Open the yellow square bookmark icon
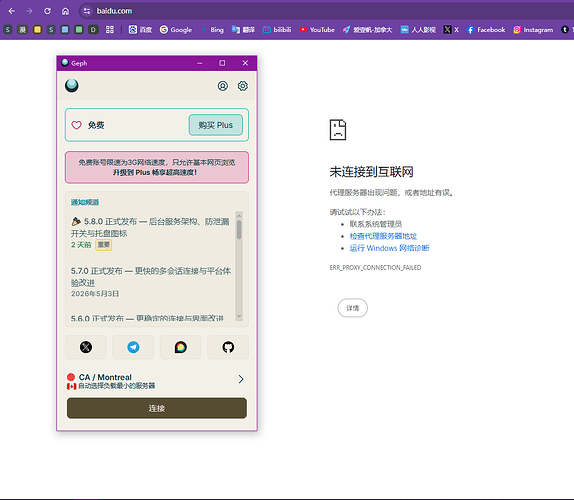Viewport: 574px width, 500px height. (x=37, y=30)
